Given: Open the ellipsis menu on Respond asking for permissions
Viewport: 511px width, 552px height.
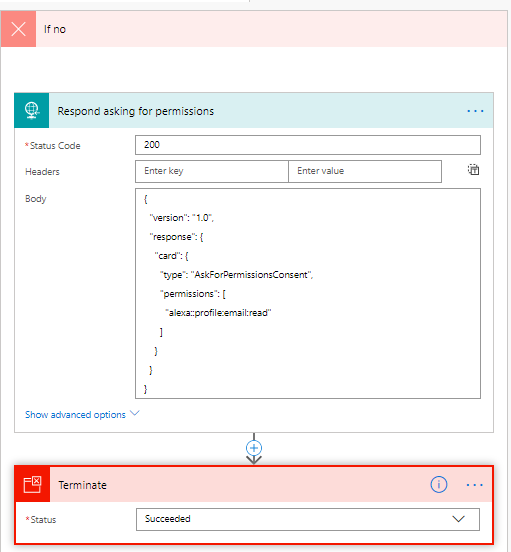Looking at the screenshot, I should (x=475, y=111).
